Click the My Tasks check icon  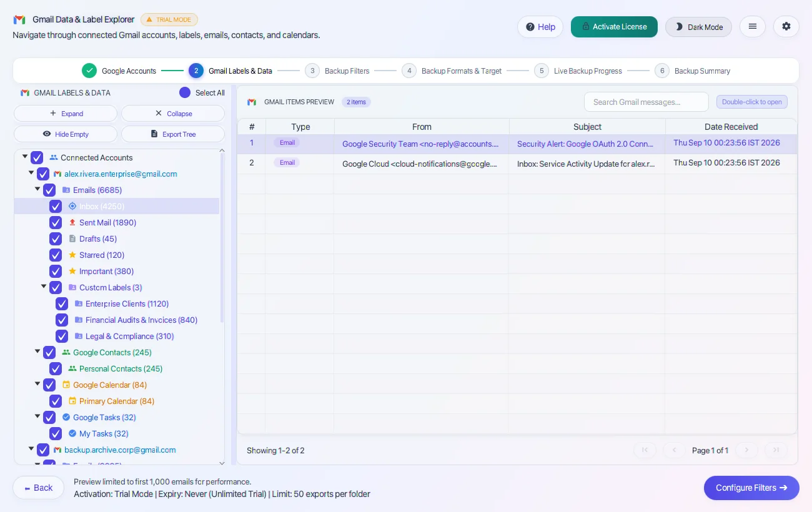[72, 433]
